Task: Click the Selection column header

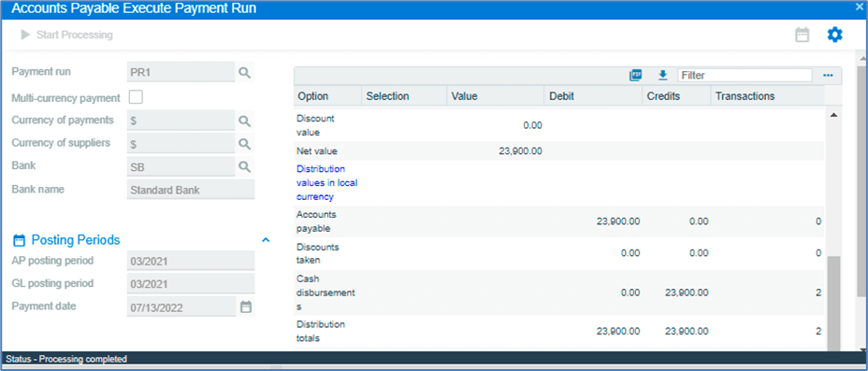Action: click(404, 96)
